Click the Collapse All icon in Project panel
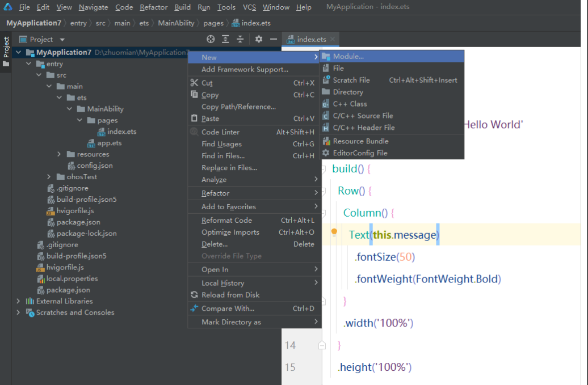Screen dimensions: 588x385 (x=240, y=39)
